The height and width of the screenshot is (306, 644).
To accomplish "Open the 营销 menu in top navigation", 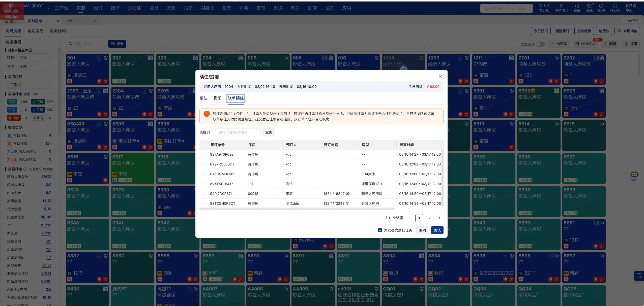I will pos(171,8).
